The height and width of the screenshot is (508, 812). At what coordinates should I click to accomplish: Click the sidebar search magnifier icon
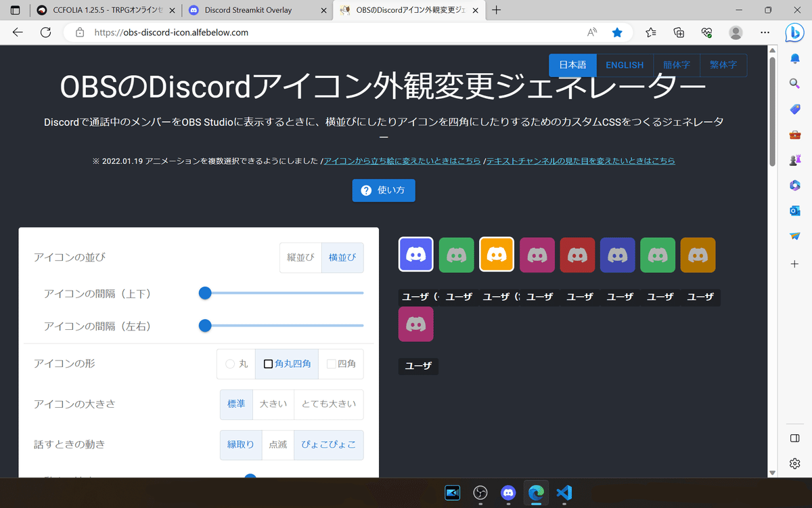coord(795,83)
